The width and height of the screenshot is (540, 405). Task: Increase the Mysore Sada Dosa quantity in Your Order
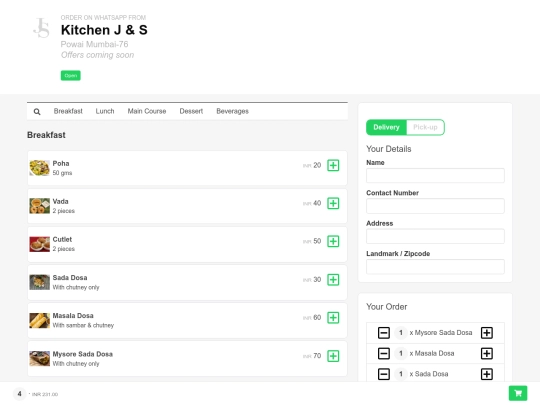[x=487, y=333]
